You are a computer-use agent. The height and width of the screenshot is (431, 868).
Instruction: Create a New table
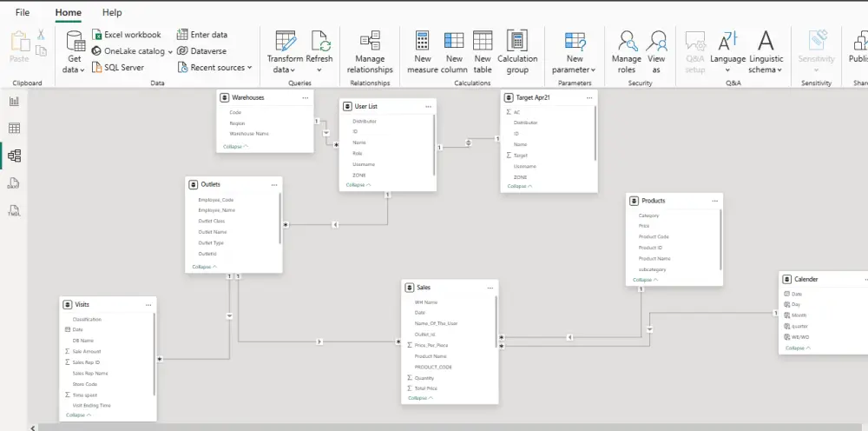coord(482,51)
